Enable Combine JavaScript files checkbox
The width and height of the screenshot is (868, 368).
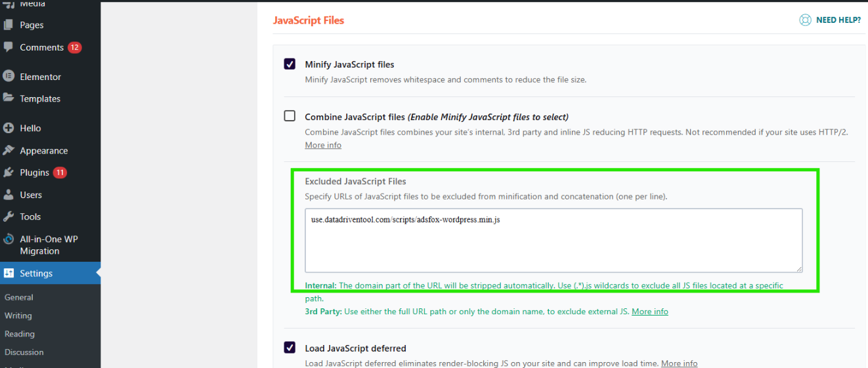[290, 116]
